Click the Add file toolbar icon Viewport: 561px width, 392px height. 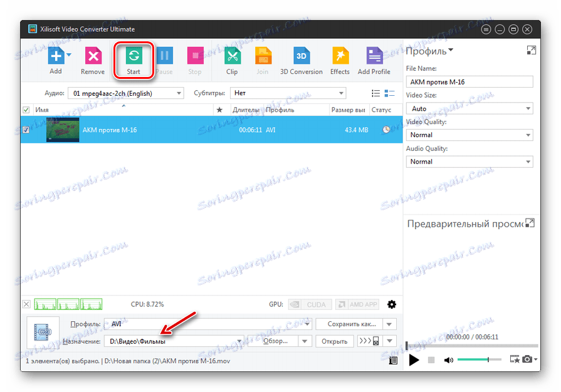tap(56, 56)
